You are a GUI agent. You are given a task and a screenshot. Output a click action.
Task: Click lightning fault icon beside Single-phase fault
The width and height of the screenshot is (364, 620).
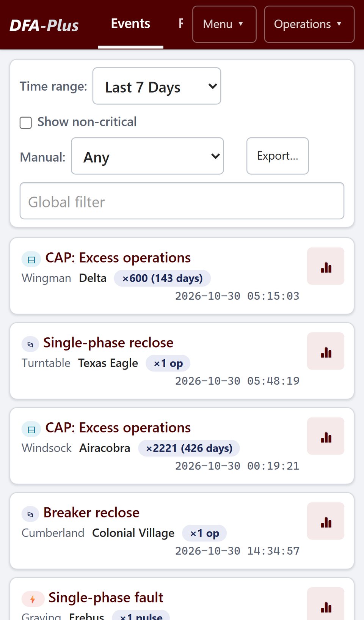[x=33, y=600]
